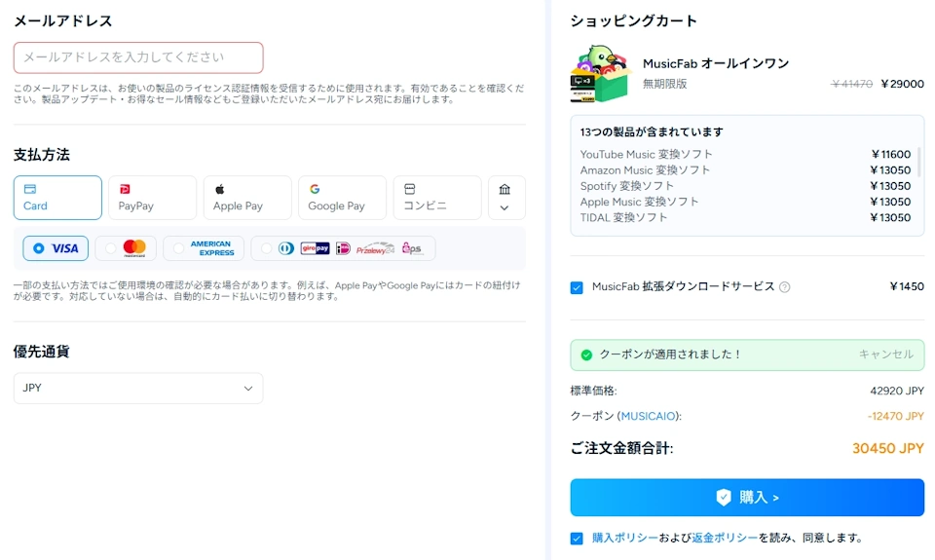Click the Card payment icon
This screenshot has height=560, width=935.
click(x=30, y=189)
